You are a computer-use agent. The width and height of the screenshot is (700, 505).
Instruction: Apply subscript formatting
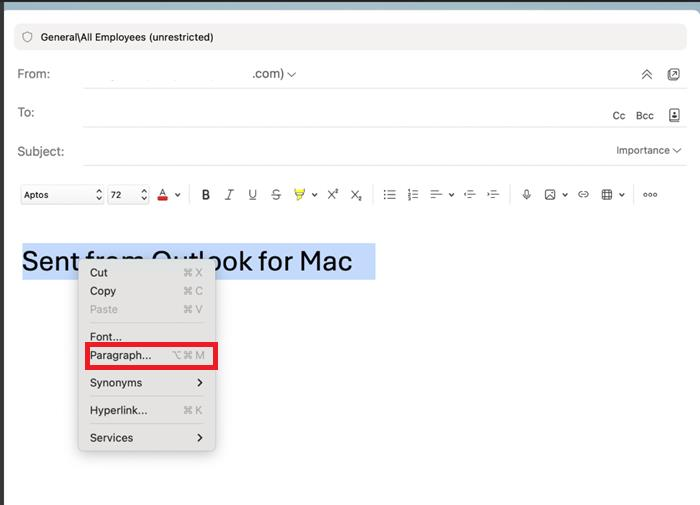pyautogui.click(x=356, y=195)
